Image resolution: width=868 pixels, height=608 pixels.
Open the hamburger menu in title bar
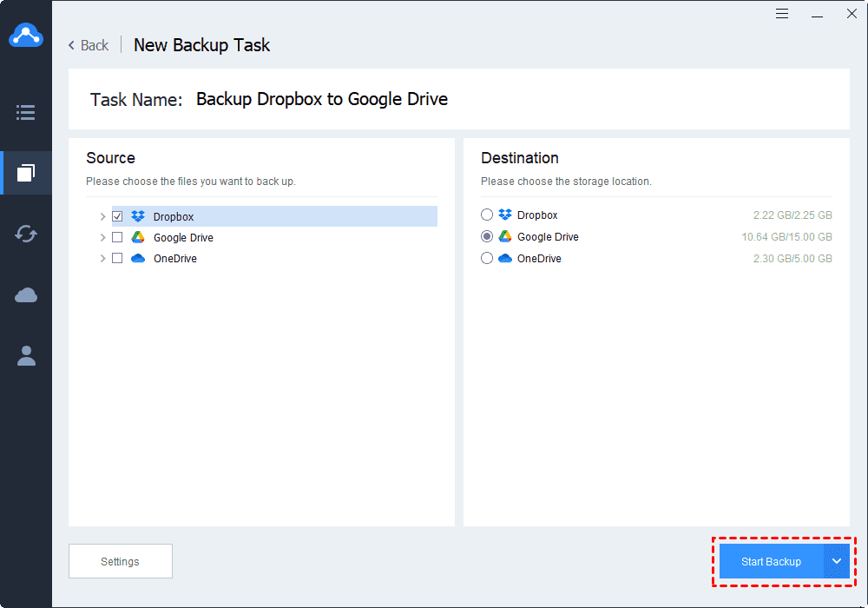click(782, 14)
